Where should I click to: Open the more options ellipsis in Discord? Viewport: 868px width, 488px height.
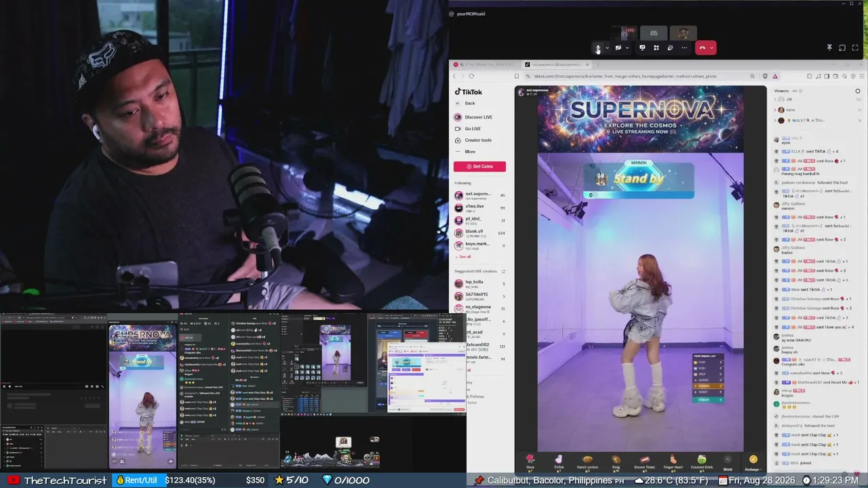[684, 47]
